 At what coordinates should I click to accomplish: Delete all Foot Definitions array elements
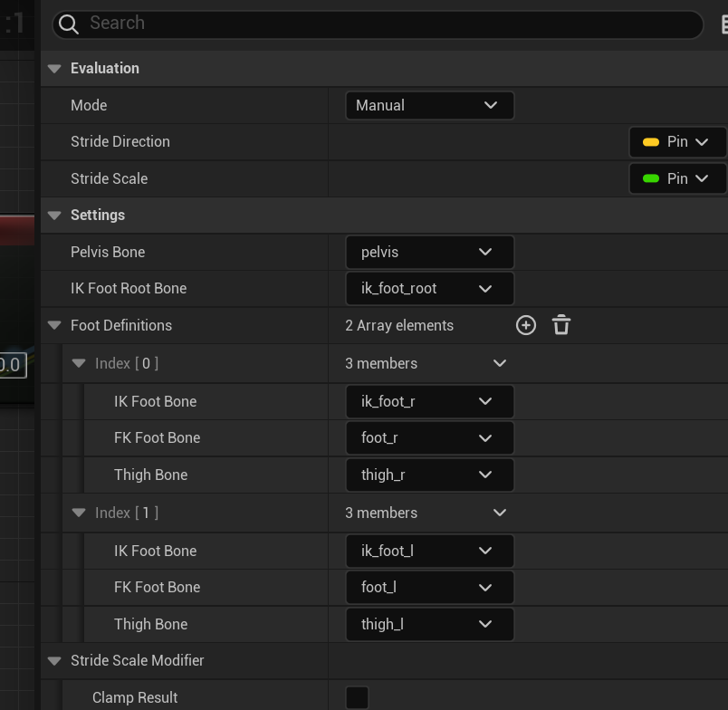561,325
